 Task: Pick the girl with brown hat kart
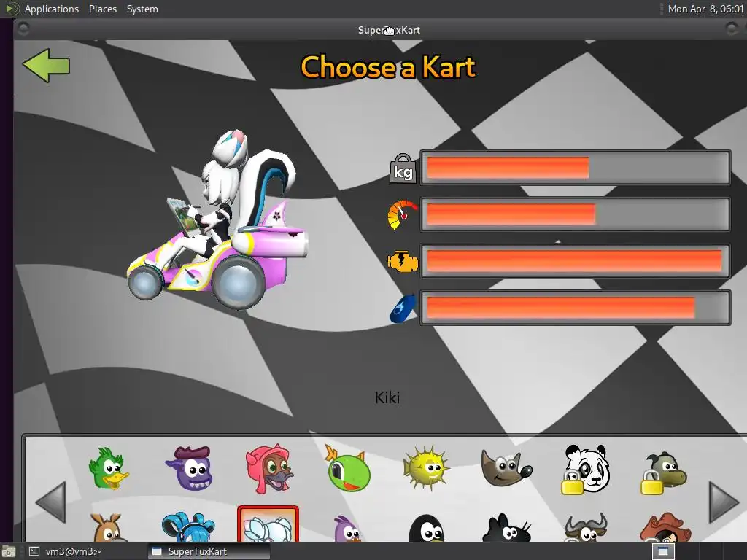point(665,528)
